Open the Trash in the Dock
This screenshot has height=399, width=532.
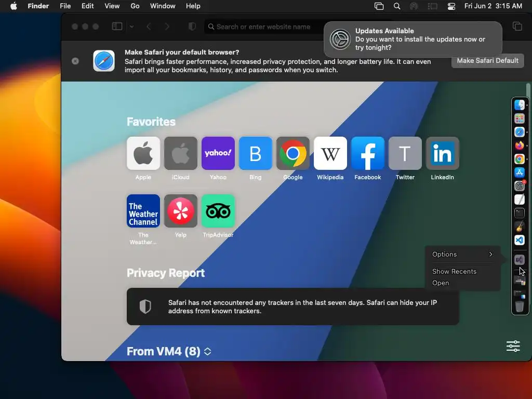pyautogui.click(x=519, y=307)
